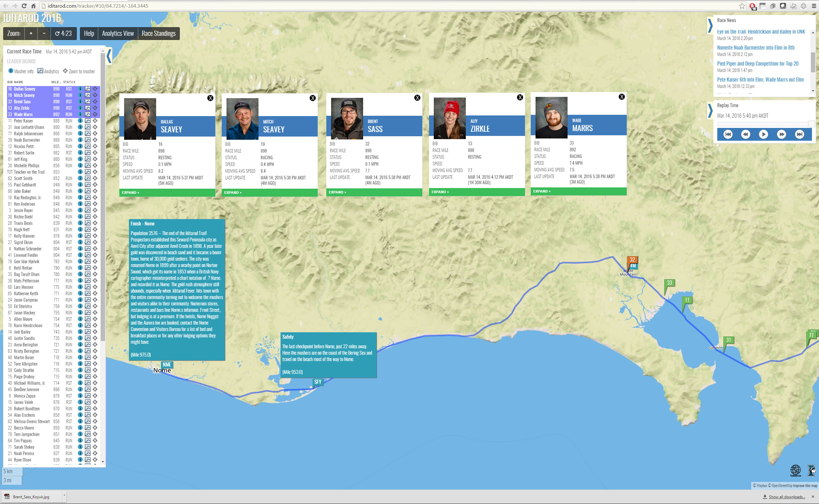819x504 pixels.
Task: Skip replay to the beginning
Action: 728,134
